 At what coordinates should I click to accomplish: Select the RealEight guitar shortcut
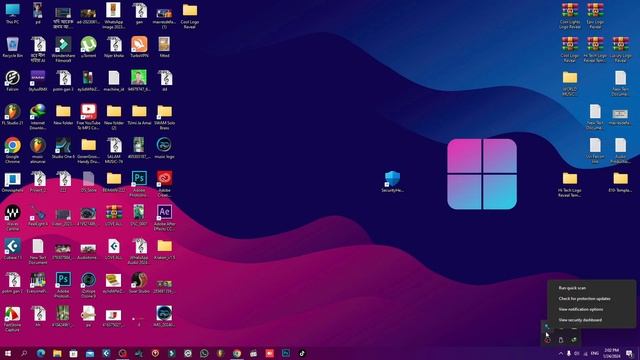[x=38, y=216]
